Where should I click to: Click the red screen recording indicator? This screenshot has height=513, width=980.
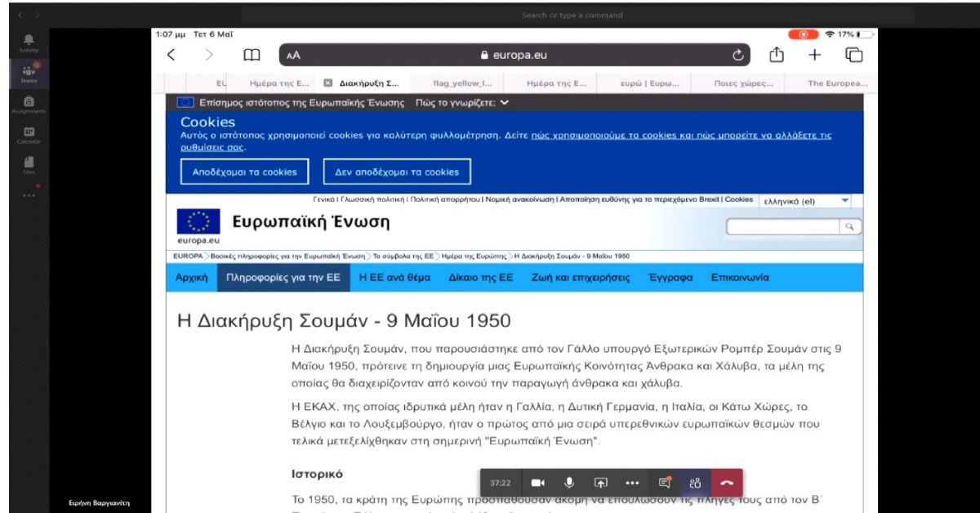[804, 34]
